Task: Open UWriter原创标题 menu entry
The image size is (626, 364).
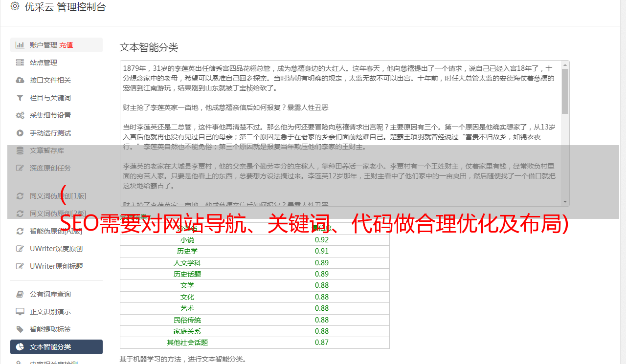Action: (x=56, y=266)
